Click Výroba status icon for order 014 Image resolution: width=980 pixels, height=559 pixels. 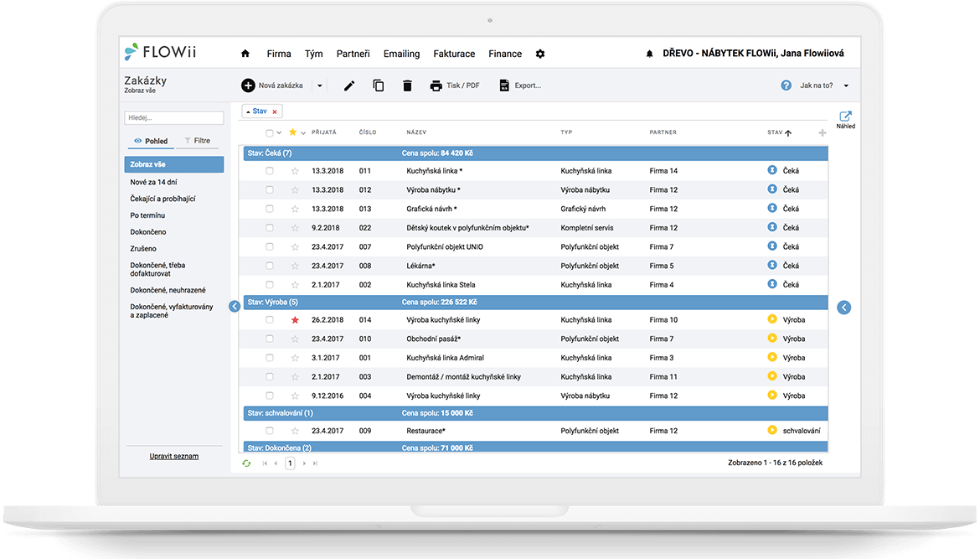click(x=772, y=319)
